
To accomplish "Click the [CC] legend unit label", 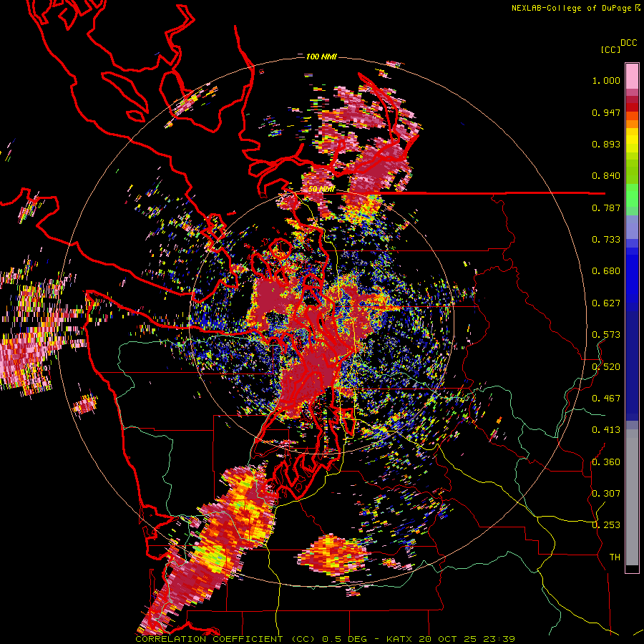I will [x=610, y=49].
